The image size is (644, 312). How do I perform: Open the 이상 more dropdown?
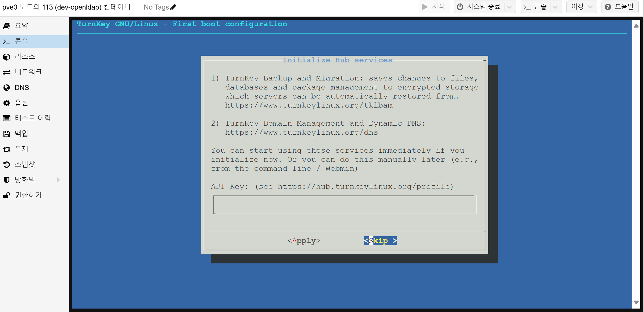582,7
